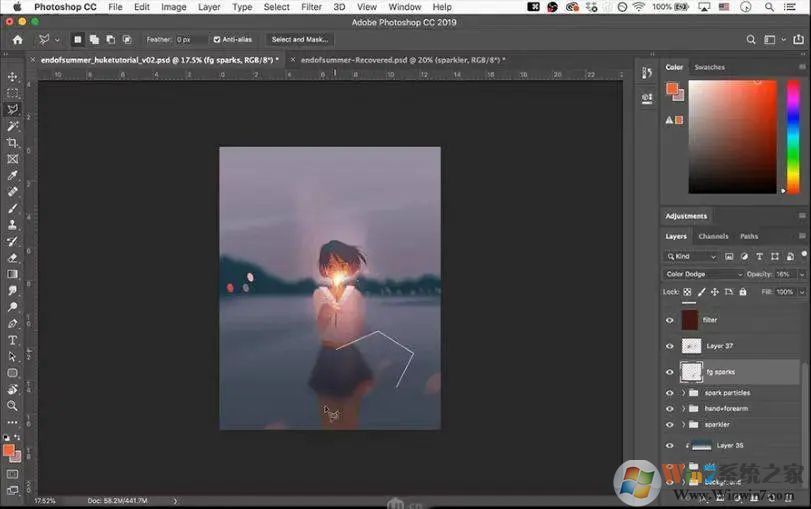Select the Smudge tool
The image size is (811, 509).
coord(12,290)
